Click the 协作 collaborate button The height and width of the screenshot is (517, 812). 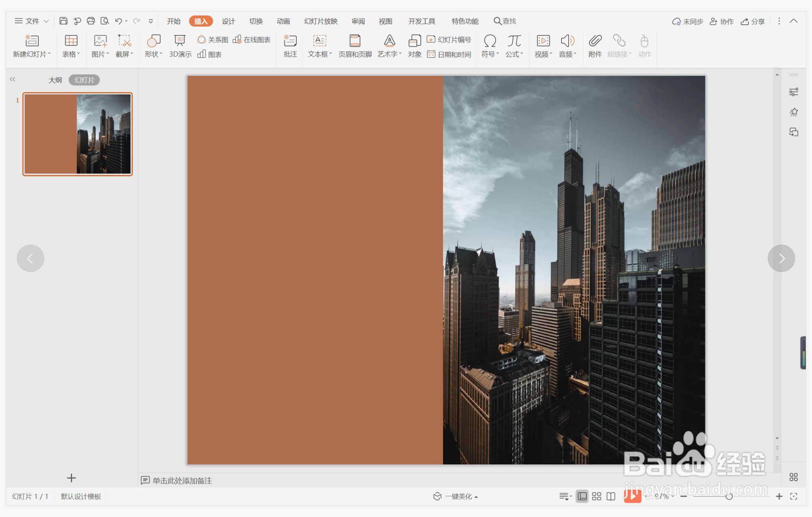(721, 22)
